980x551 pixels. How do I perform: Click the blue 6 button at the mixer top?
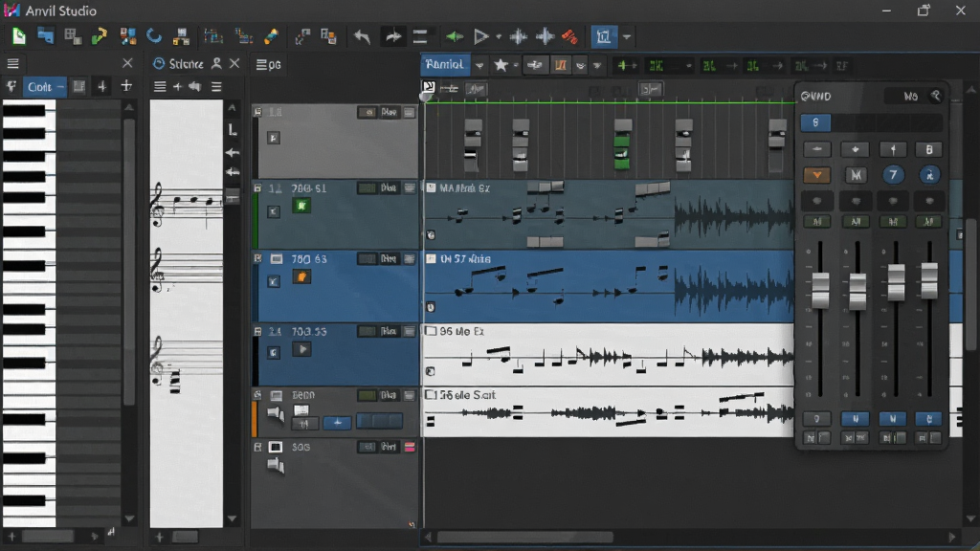coord(815,122)
